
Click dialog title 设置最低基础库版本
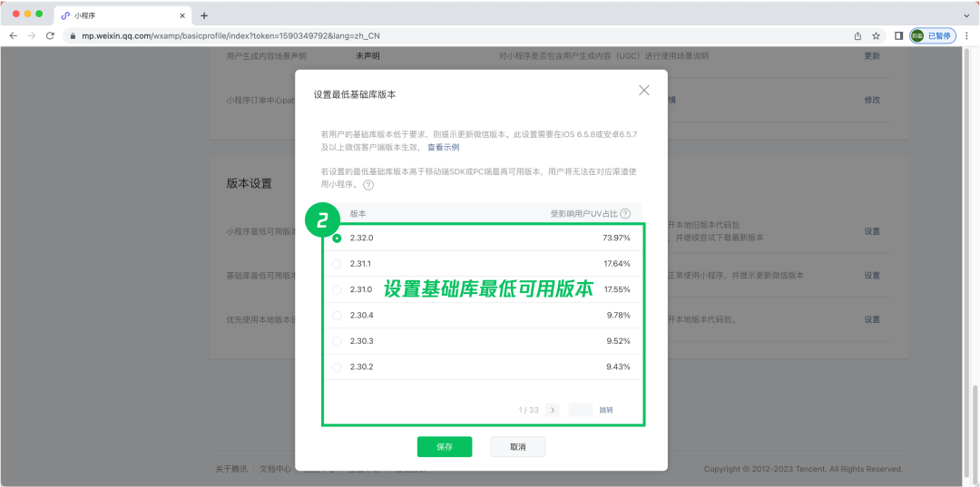pyautogui.click(x=355, y=95)
